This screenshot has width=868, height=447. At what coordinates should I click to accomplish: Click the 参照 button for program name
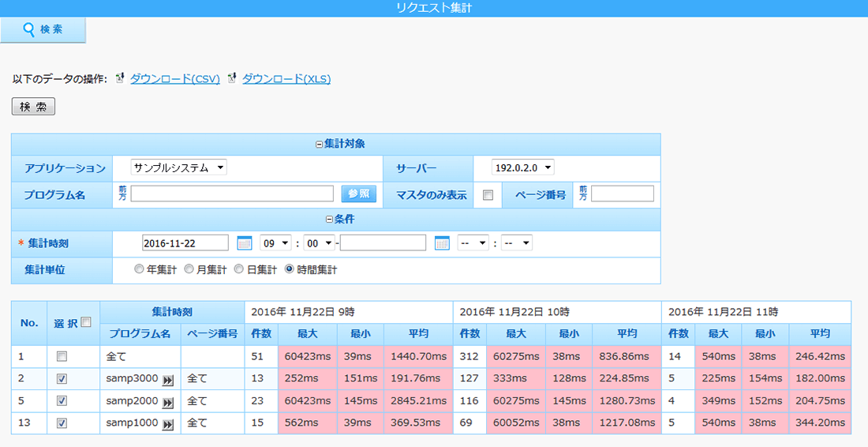tap(359, 193)
